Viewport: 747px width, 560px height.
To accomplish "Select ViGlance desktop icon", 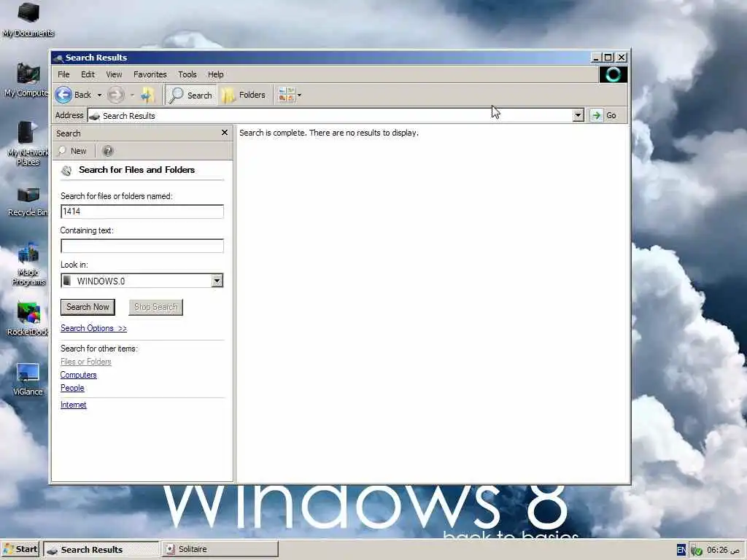I will [28, 378].
